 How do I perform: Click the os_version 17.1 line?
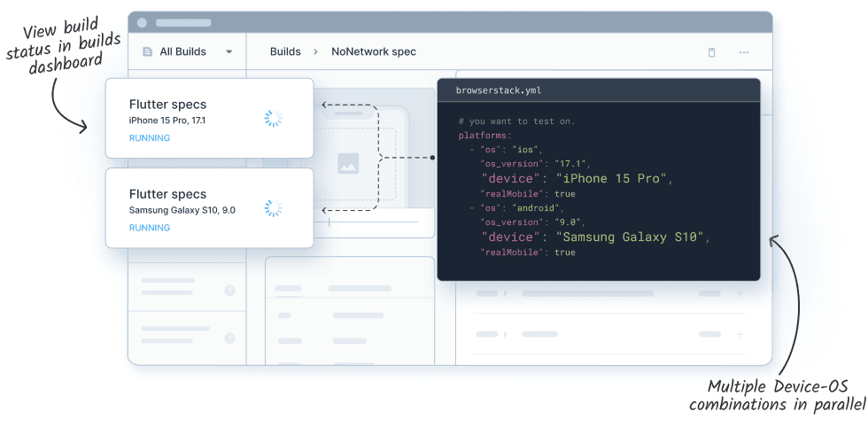pos(535,164)
